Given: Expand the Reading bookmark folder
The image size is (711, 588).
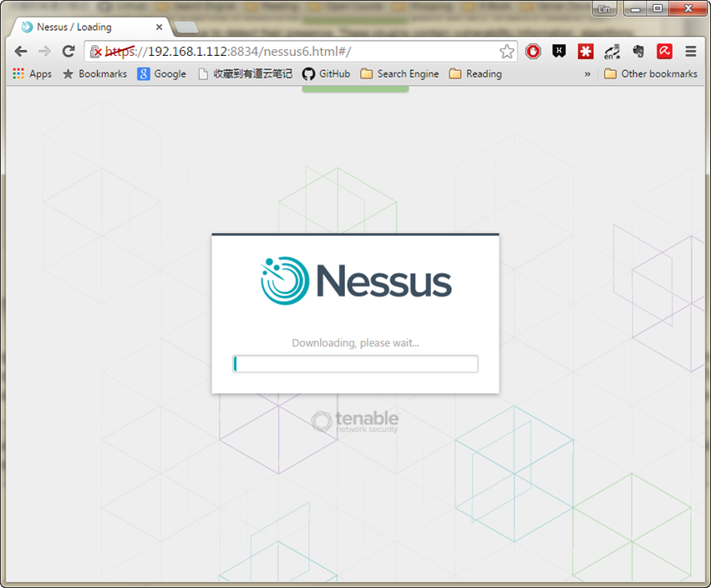Looking at the screenshot, I should click(475, 73).
